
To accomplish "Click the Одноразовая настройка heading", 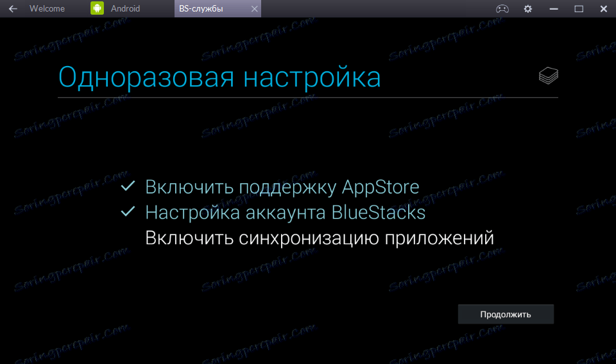I will click(x=219, y=77).
